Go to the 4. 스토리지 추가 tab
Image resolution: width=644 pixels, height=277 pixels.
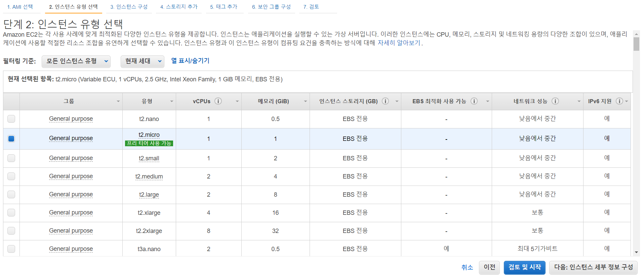tap(179, 7)
